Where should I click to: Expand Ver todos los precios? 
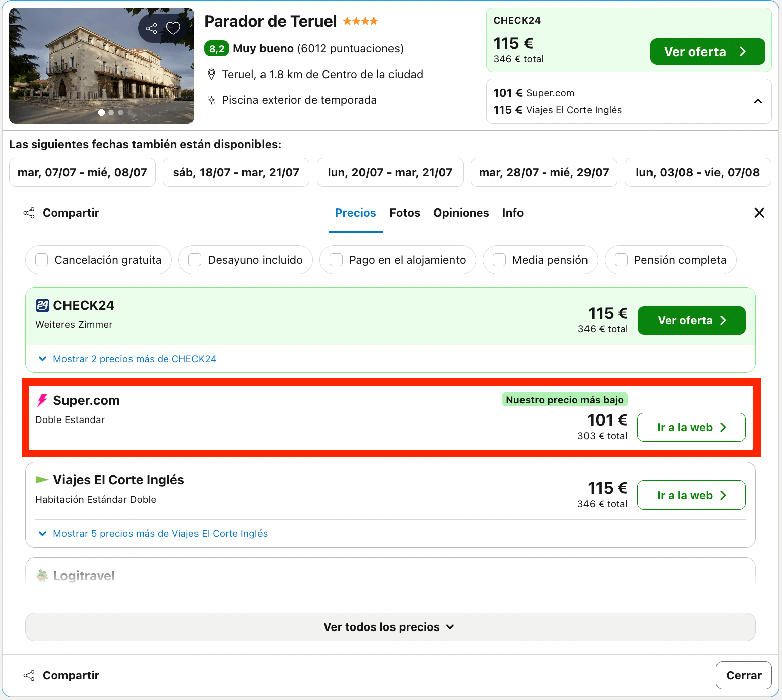390,627
